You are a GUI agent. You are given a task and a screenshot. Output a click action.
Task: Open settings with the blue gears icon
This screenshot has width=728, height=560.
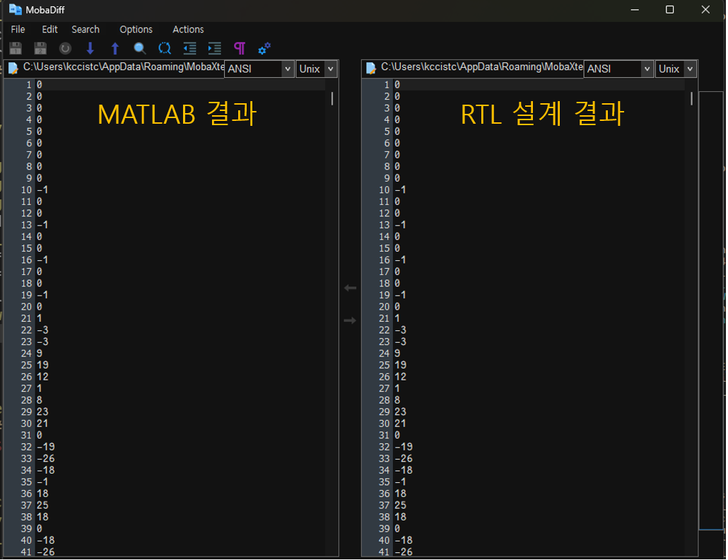[264, 49]
